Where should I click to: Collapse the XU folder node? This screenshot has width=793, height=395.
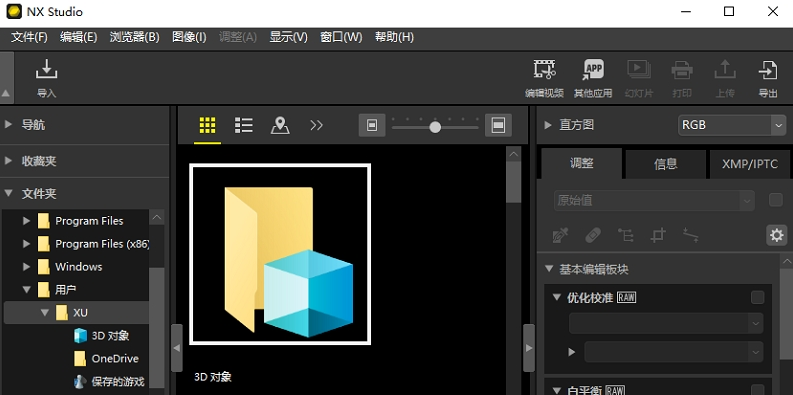tap(45, 313)
